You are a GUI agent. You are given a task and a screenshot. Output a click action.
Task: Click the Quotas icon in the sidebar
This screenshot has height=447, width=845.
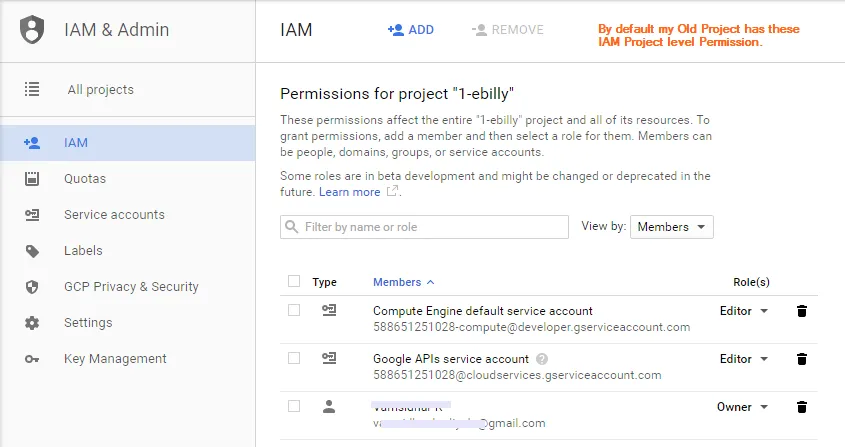click(32, 179)
